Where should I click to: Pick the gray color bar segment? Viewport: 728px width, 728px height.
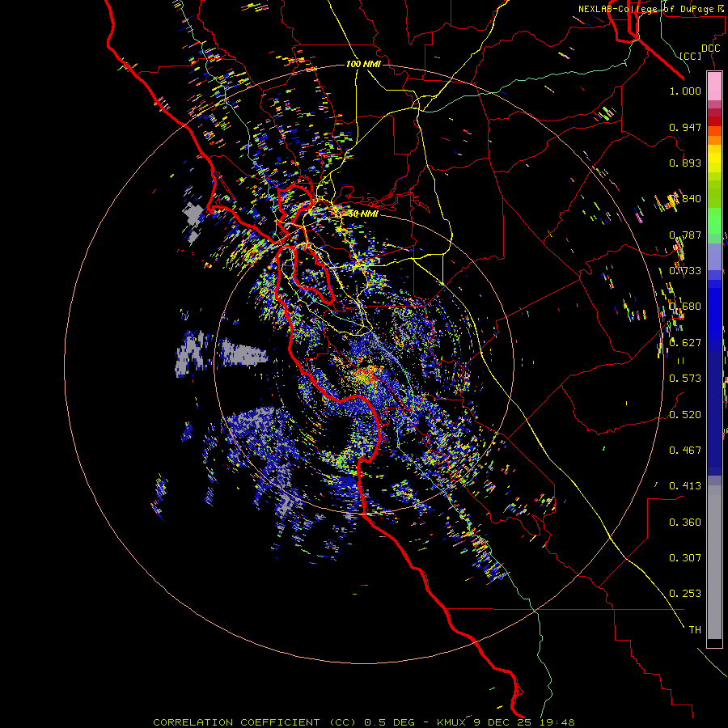point(714,562)
